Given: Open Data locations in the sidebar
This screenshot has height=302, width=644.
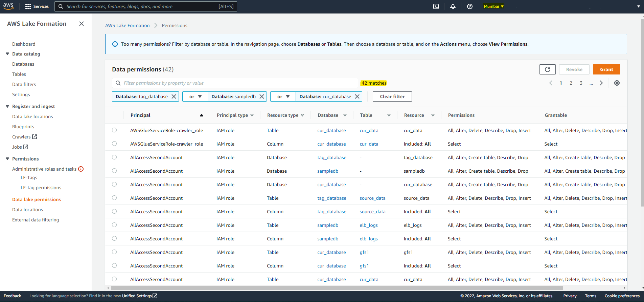Looking at the screenshot, I should click(28, 210).
